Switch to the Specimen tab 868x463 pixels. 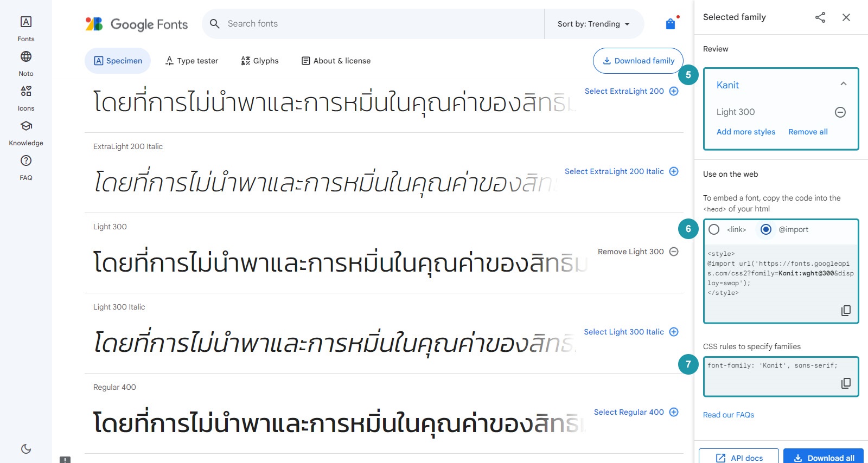[x=118, y=61]
